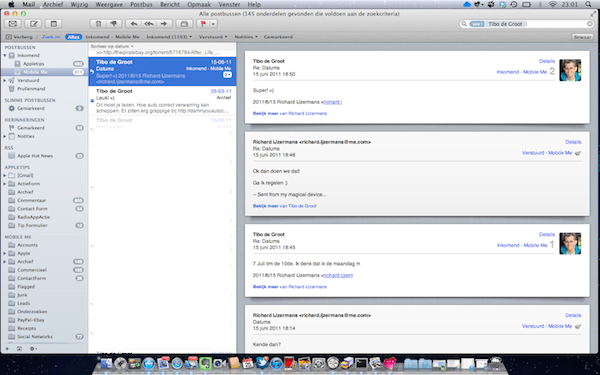The height and width of the screenshot is (375, 600).
Task: Open the Notities favorites bar dropdown
Action: 246,37
